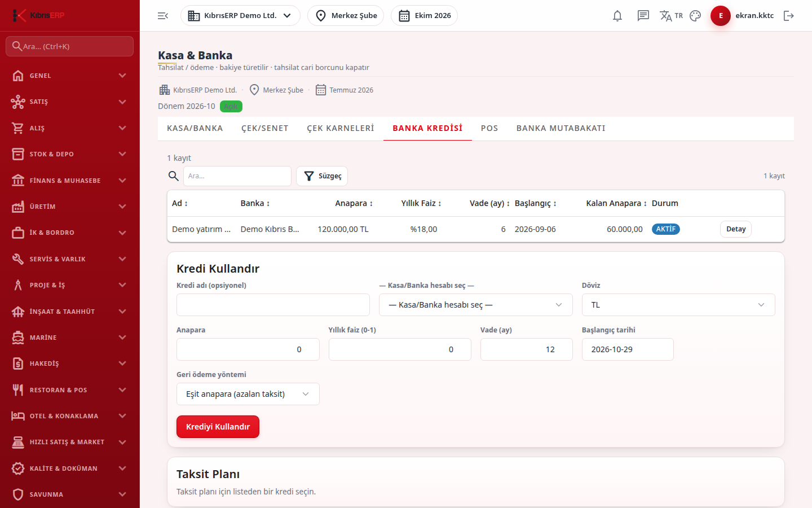Focus the Anapara amount field
This screenshot has height=508, width=812.
click(x=248, y=349)
